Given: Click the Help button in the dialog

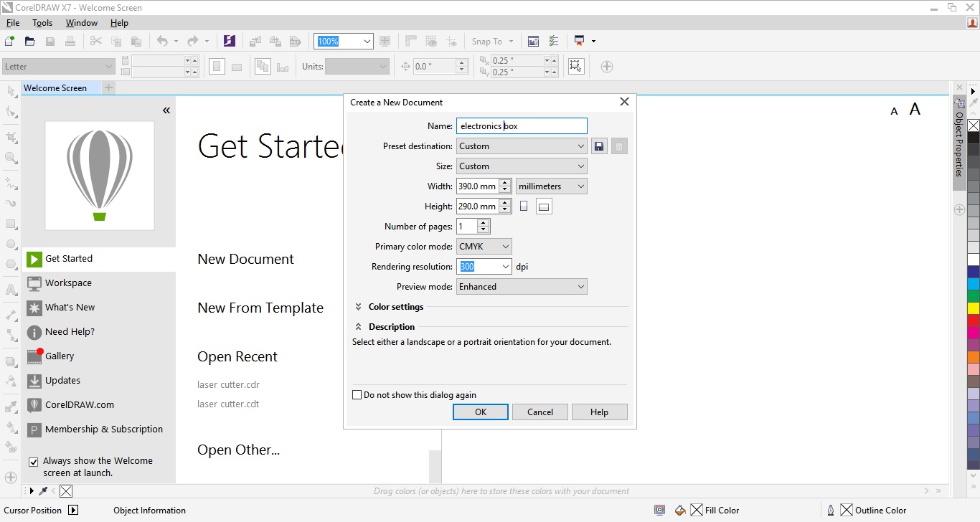Looking at the screenshot, I should pos(600,412).
